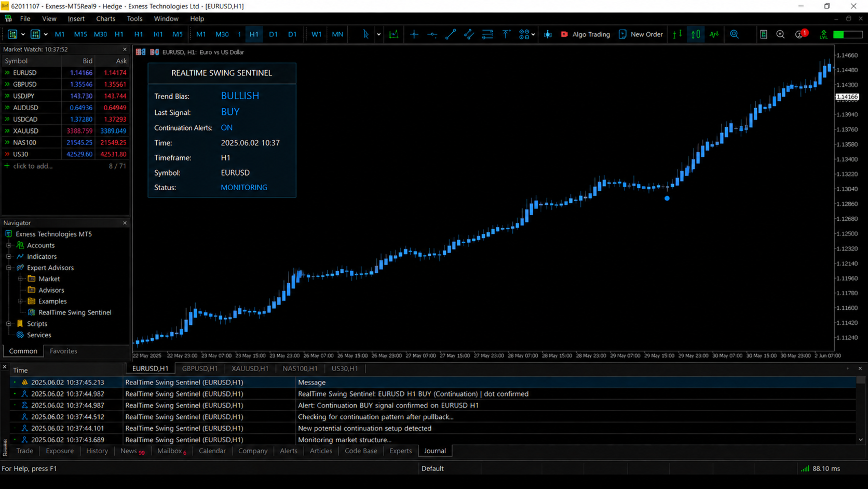Viewport: 868px width, 489px height.
Task: Collapse the Scripts tree node
Action: pos(9,324)
